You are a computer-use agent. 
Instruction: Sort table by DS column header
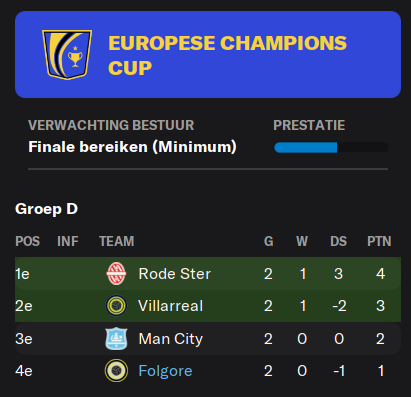point(338,241)
